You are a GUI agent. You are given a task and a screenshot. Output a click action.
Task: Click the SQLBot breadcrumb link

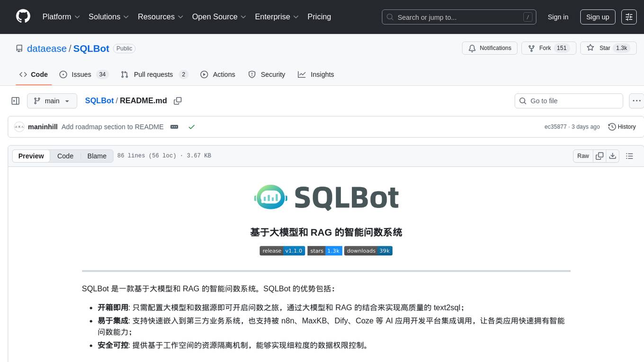(x=99, y=100)
